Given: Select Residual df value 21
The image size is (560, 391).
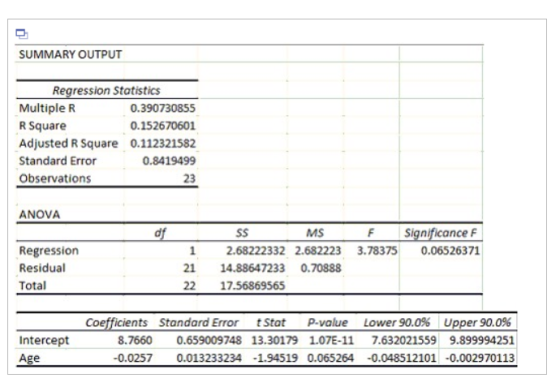Looking at the screenshot, I should coord(189,268).
